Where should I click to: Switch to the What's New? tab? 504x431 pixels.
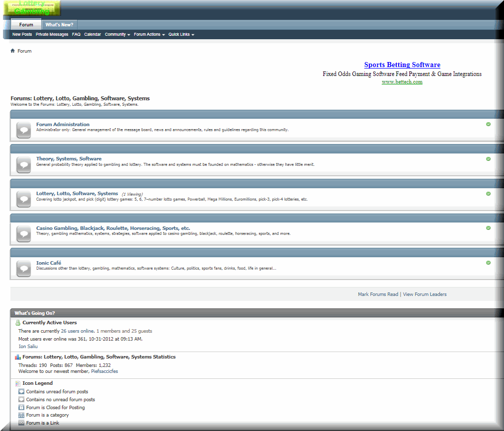[x=59, y=25]
